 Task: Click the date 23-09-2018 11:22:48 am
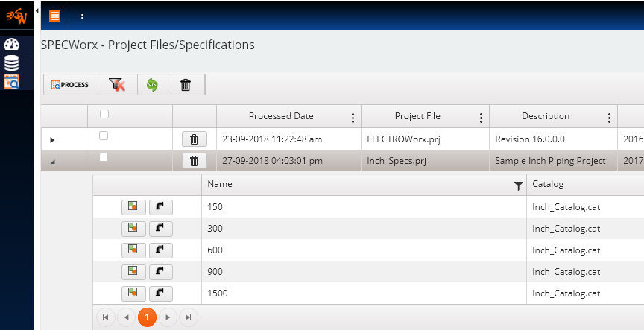272,139
